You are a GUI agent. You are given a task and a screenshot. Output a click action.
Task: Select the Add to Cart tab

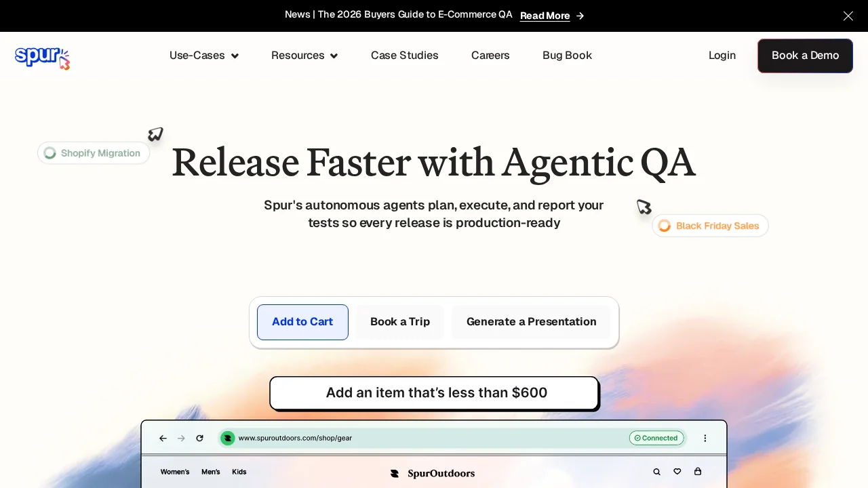click(302, 322)
